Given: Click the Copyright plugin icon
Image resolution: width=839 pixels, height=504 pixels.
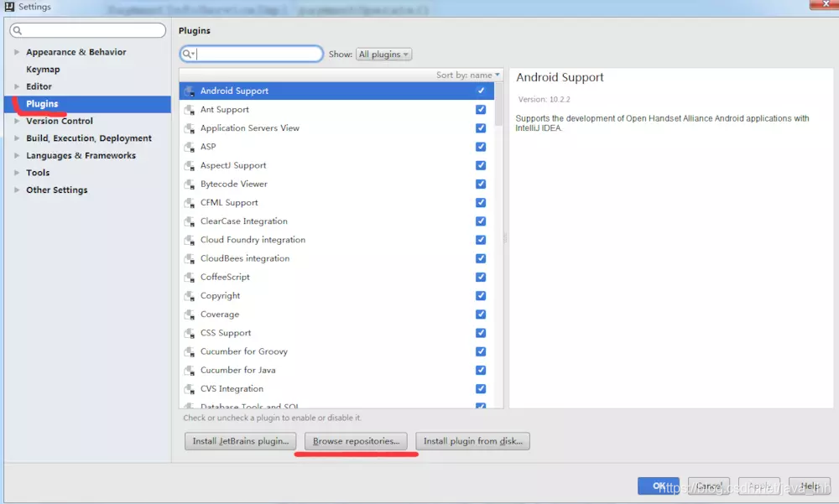Looking at the screenshot, I should click(189, 296).
